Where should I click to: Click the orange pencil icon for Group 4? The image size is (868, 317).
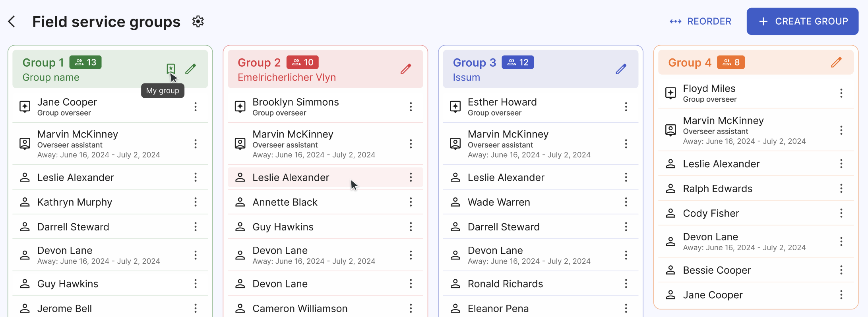(x=836, y=62)
